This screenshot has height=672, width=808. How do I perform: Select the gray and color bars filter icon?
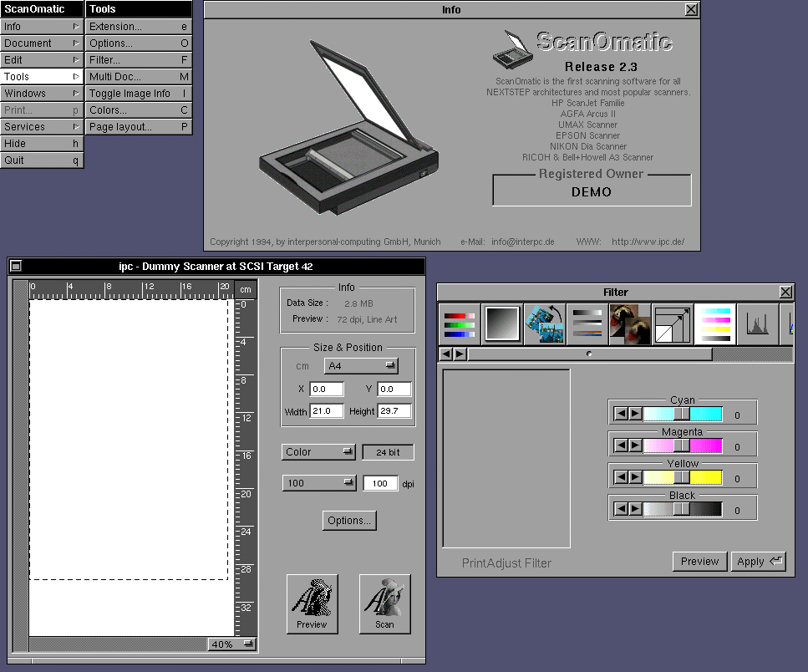click(x=587, y=324)
